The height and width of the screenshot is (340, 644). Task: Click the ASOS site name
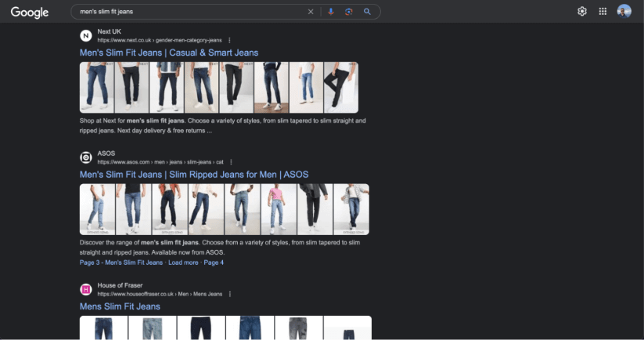click(106, 153)
